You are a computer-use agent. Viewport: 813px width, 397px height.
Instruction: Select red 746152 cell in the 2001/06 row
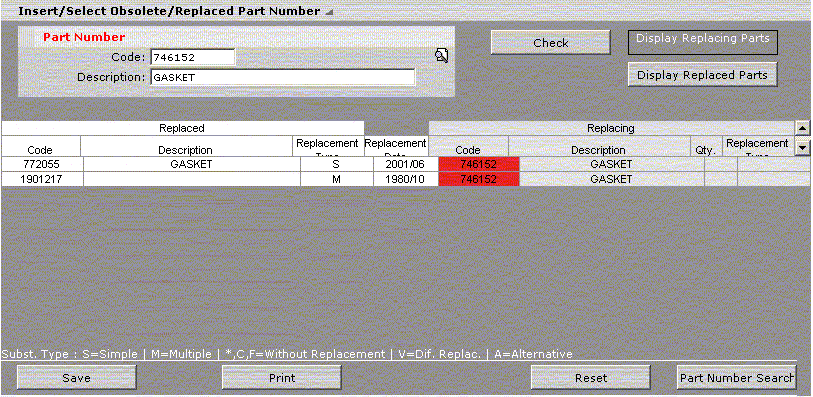[x=479, y=164]
